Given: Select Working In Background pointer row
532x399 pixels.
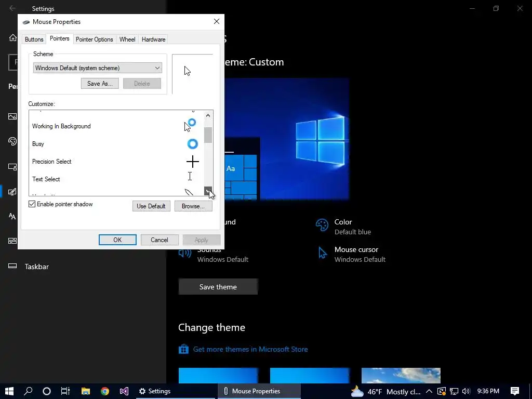Looking at the screenshot, I should (116, 126).
